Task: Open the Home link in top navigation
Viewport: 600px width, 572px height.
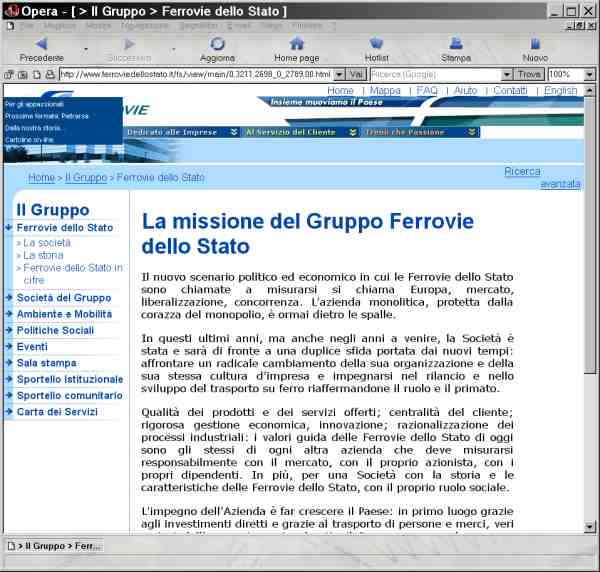Action: pyautogui.click(x=340, y=90)
